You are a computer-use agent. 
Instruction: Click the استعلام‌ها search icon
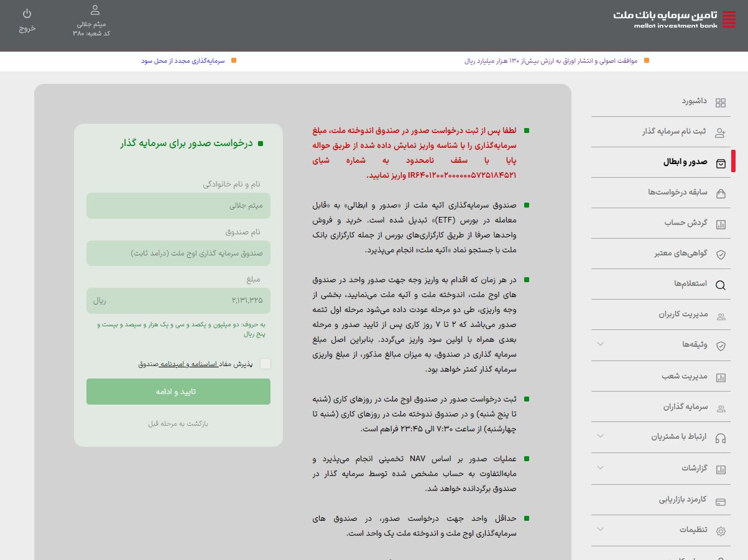(x=721, y=285)
